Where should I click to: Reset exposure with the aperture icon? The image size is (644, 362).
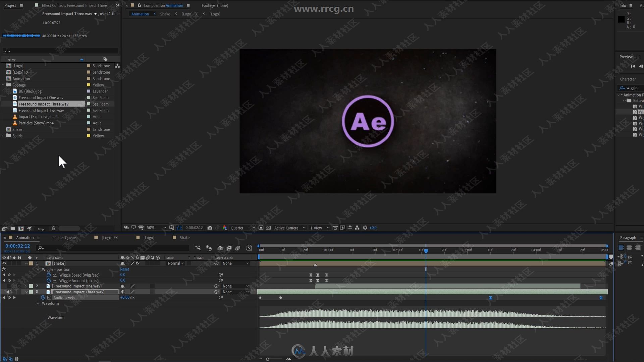click(365, 228)
